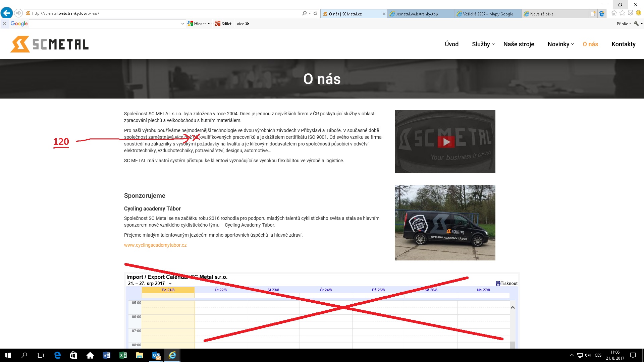644x362 pixels.
Task: Open the Action Center notifications
Action: 633,355
